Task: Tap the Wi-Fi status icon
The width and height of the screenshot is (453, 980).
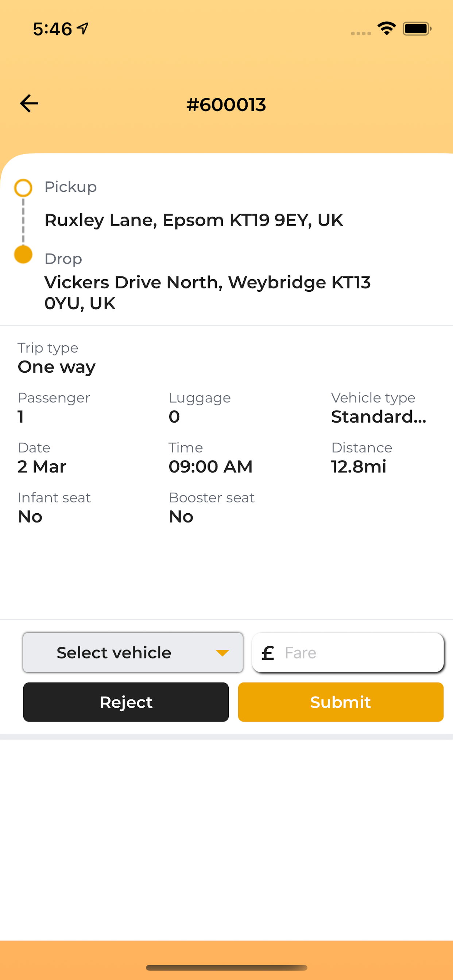Action: (387, 28)
